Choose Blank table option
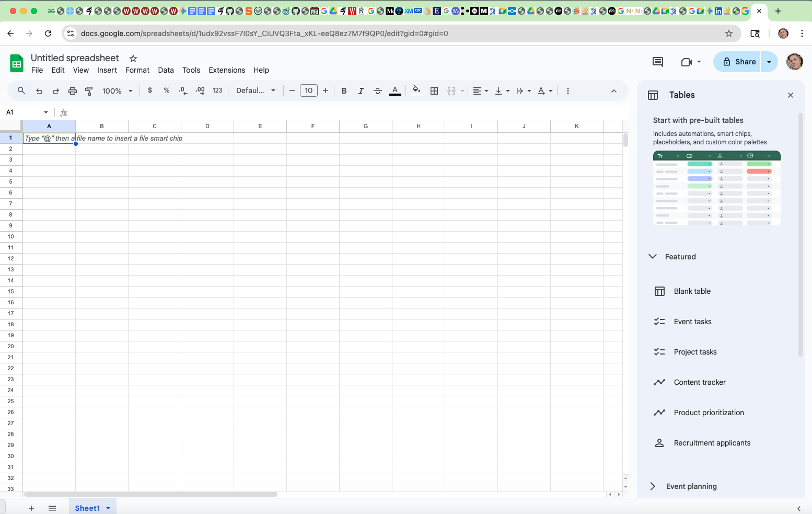The height and width of the screenshot is (514, 812). click(x=692, y=291)
